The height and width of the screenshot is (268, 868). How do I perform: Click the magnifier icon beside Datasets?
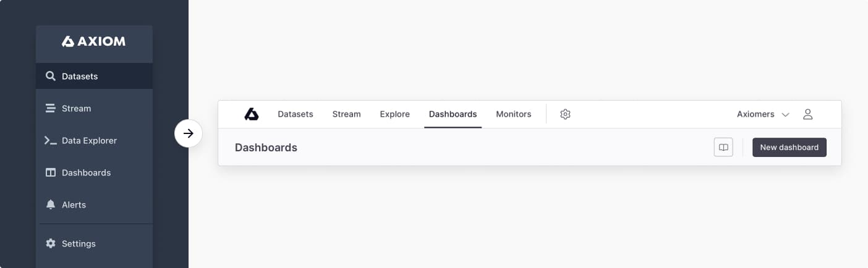[51, 77]
